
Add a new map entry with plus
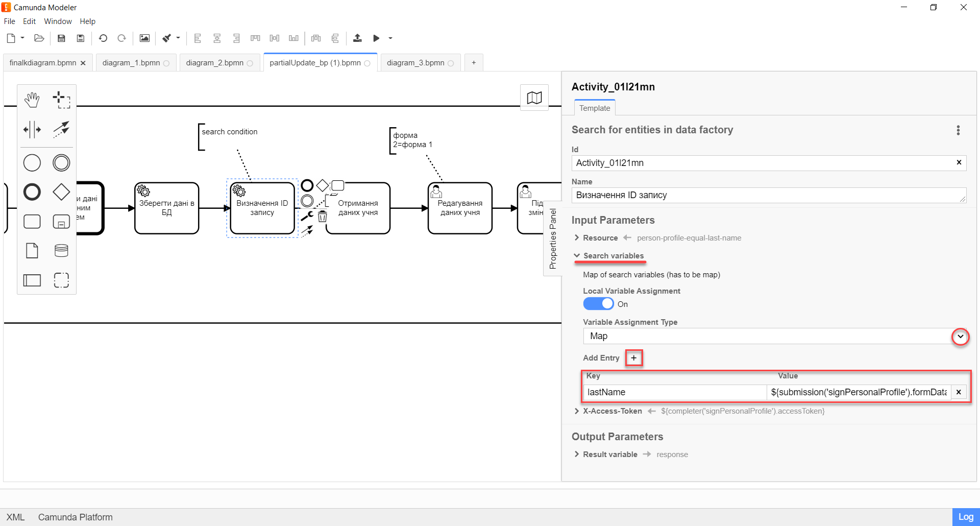(x=634, y=358)
